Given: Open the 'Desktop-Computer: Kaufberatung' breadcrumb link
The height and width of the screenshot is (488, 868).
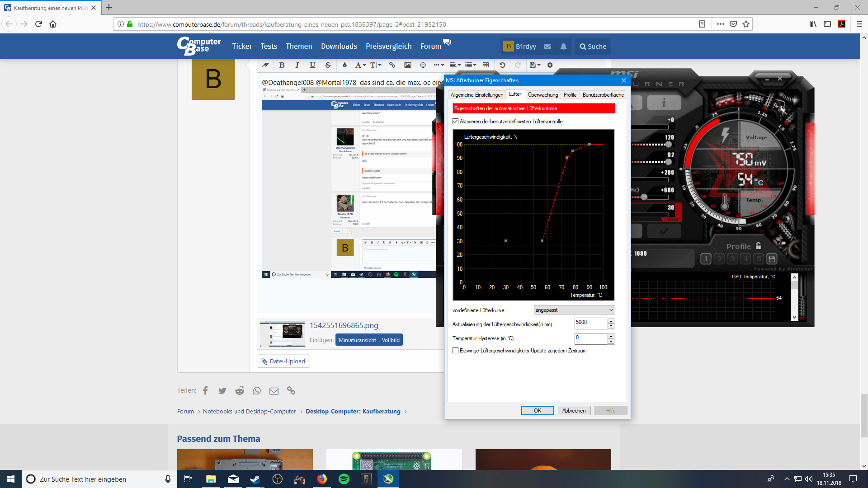Looking at the screenshot, I should point(353,411).
